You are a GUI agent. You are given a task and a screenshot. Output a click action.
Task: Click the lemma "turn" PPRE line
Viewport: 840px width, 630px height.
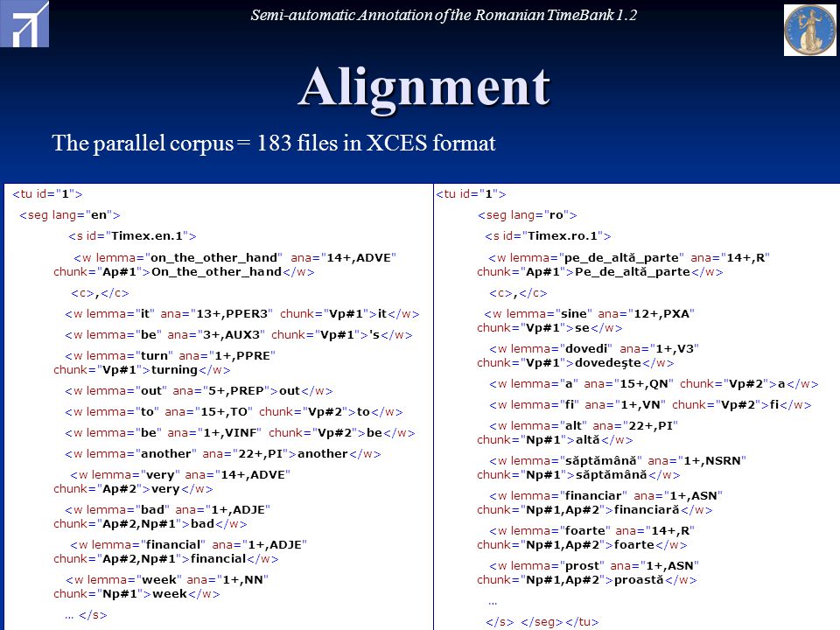click(170, 356)
